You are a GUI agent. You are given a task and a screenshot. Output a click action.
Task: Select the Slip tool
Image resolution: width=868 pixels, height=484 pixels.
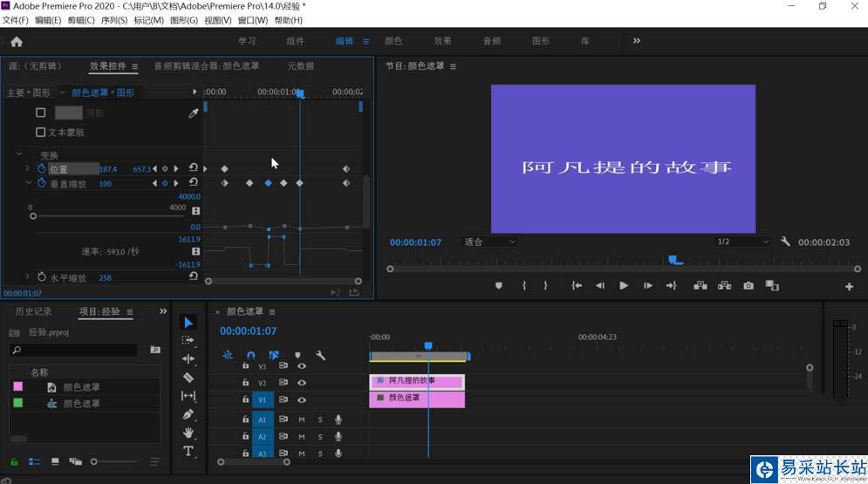(188, 396)
